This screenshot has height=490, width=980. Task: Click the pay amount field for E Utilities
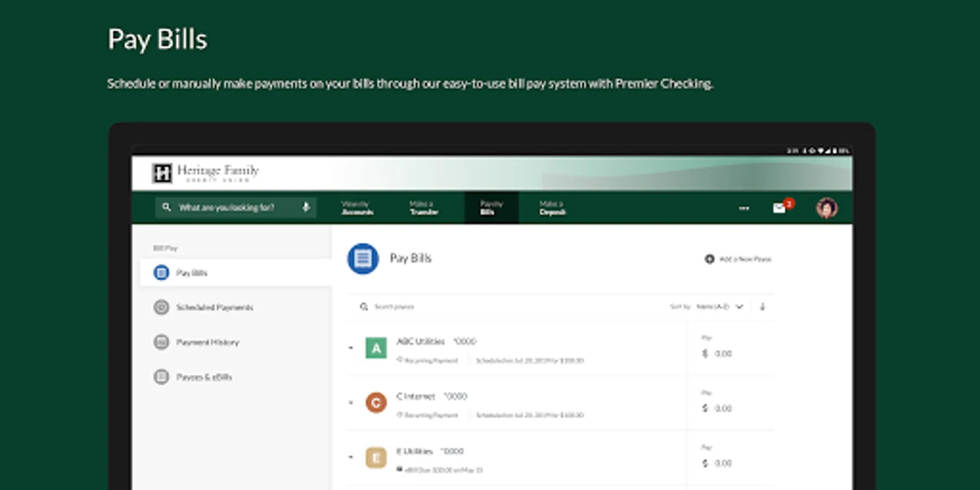tap(723, 463)
